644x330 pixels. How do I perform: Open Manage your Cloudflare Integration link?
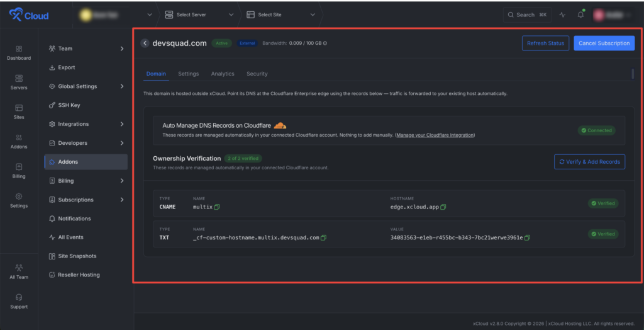point(435,135)
